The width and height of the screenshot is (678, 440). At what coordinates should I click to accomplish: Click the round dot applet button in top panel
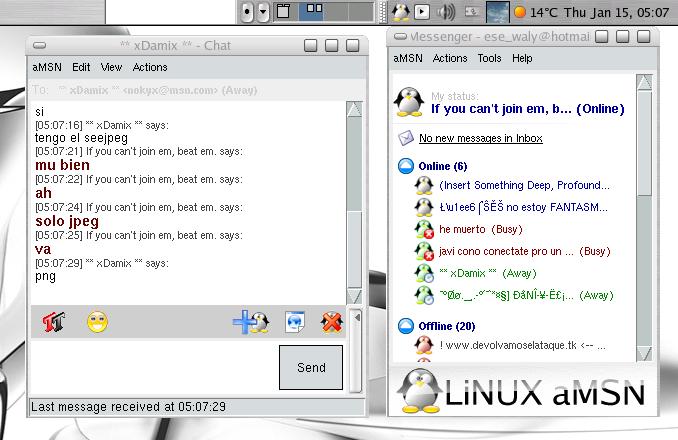pos(246,12)
